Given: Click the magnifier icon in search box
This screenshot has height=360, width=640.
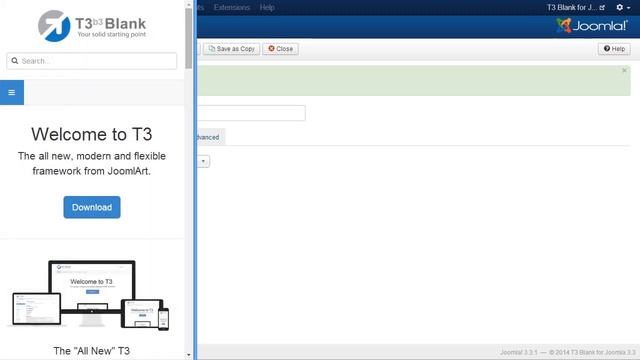Looking at the screenshot, I should click(15, 61).
